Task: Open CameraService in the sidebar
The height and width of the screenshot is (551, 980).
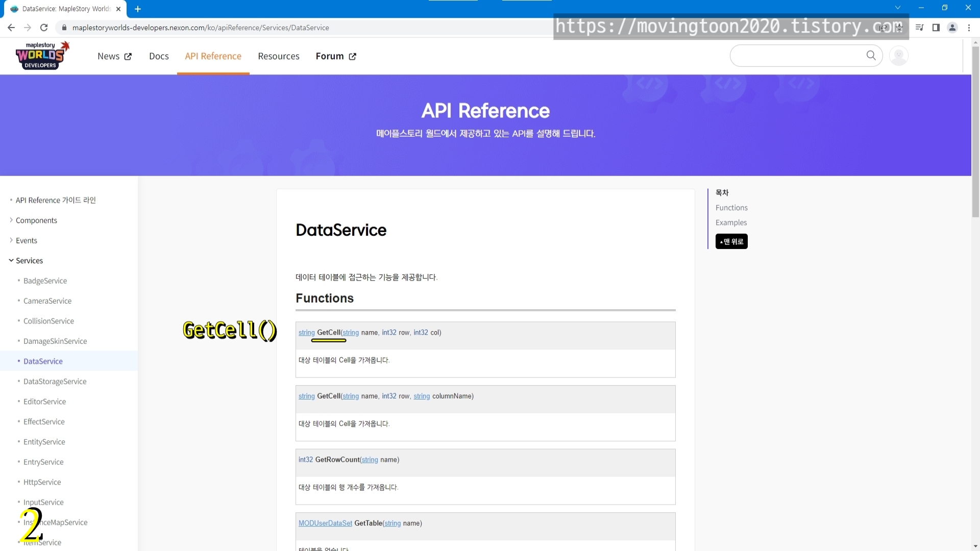Action: (x=47, y=301)
